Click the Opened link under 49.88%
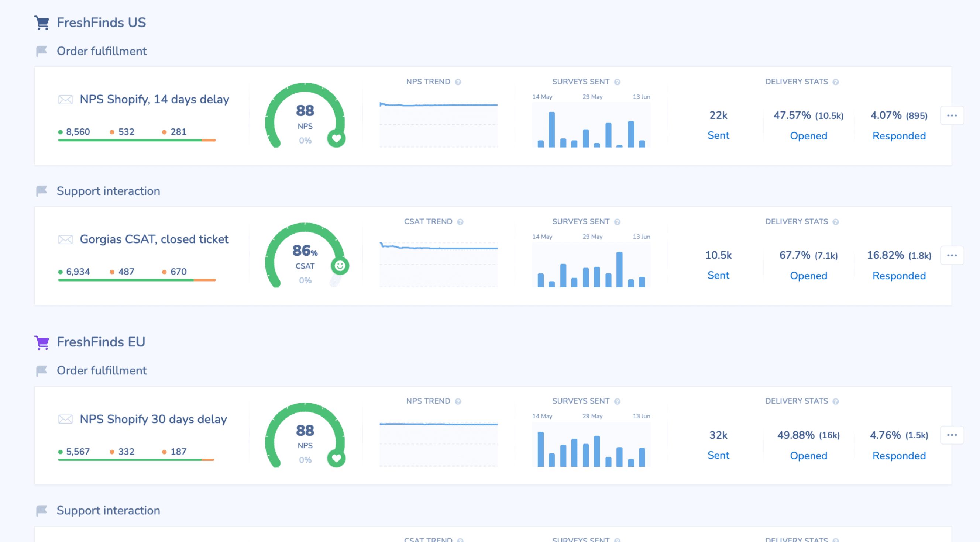 [808, 456]
